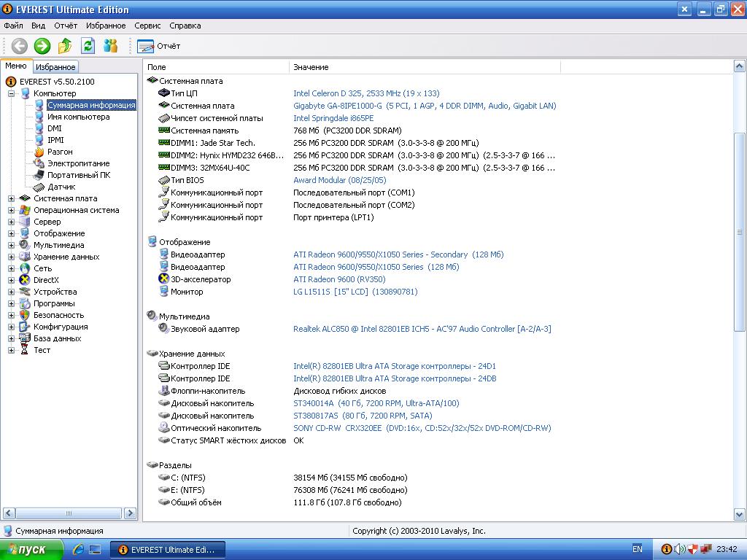Click the База данных icon
Screen dimensions: 747x560
(x=25, y=338)
